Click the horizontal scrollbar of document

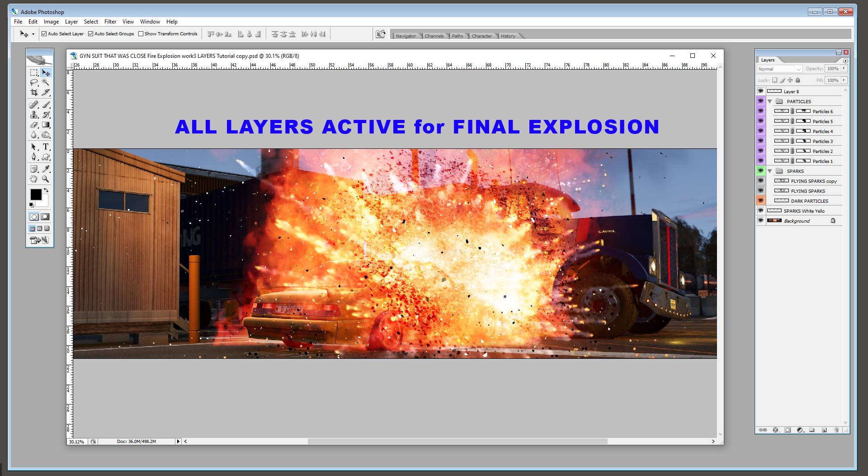457,442
